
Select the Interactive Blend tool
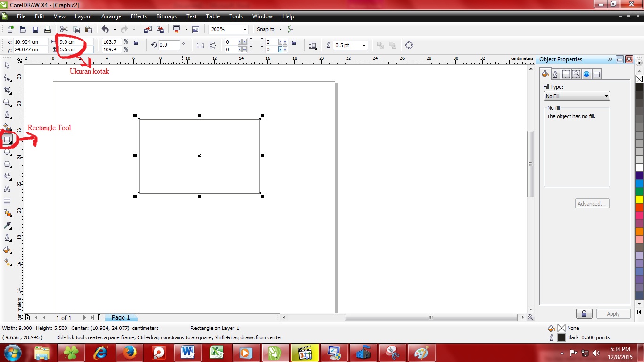pyautogui.click(x=7, y=213)
